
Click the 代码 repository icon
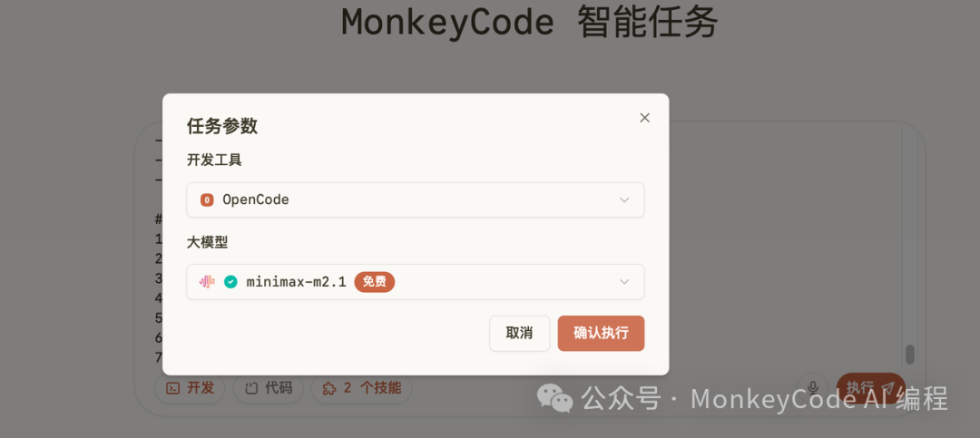click(251, 389)
